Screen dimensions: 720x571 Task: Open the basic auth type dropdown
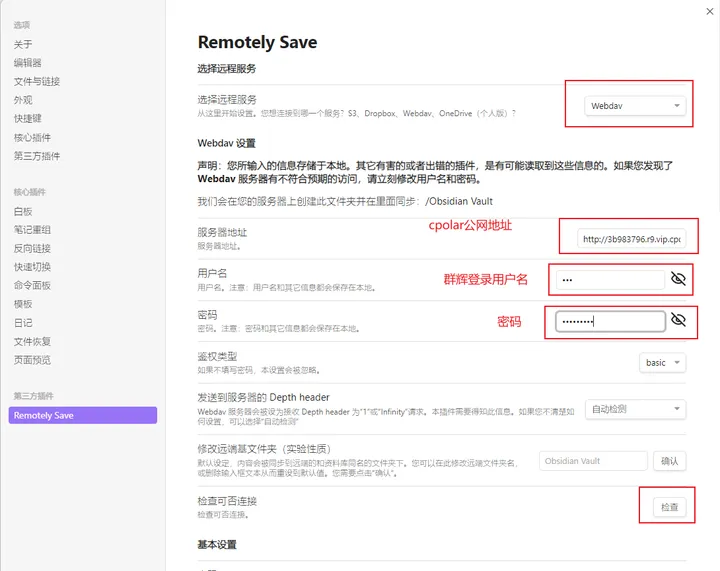click(x=663, y=363)
